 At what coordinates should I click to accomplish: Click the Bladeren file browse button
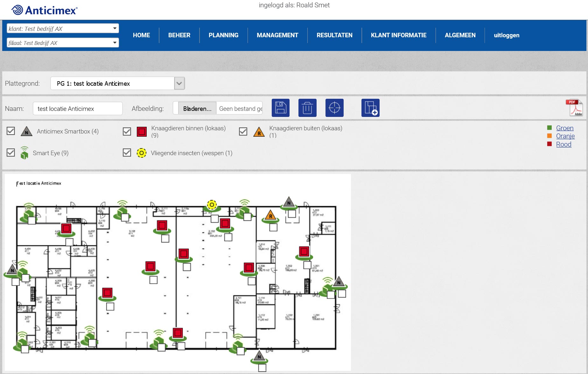197,109
